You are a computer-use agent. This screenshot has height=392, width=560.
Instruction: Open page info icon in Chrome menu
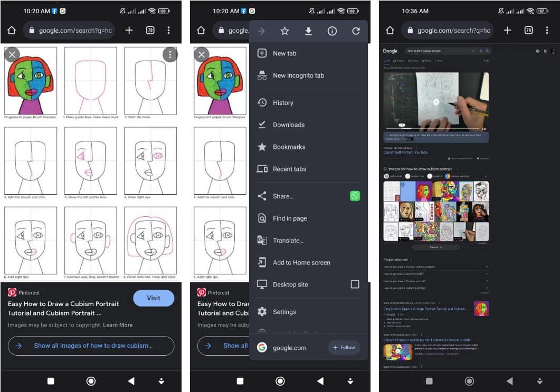coord(332,31)
